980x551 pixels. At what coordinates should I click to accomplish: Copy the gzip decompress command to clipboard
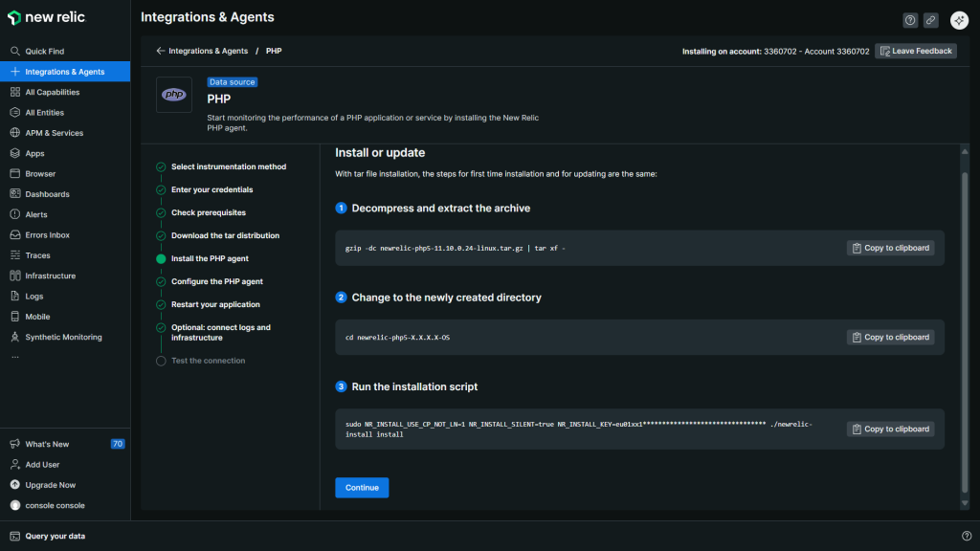click(890, 248)
